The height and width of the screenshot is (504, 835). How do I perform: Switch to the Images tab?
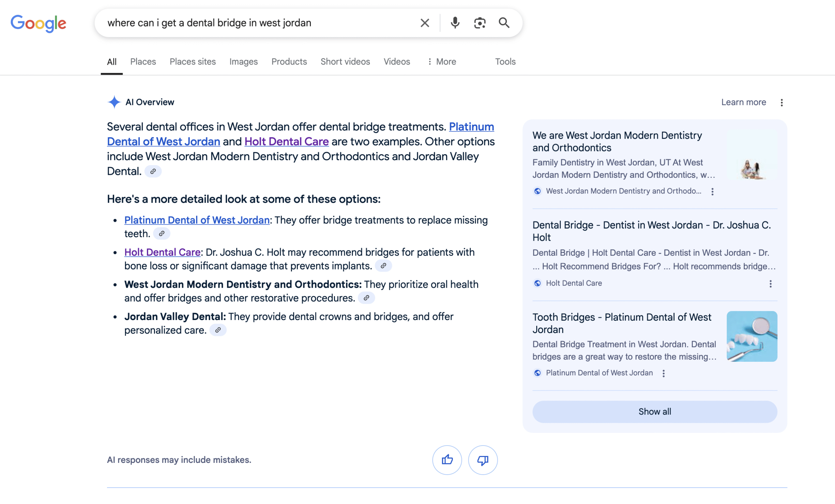[x=243, y=62]
